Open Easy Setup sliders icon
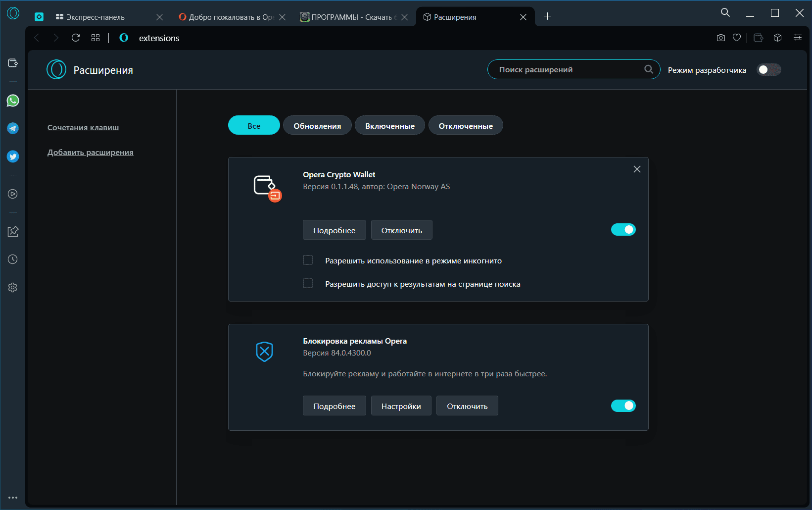 (x=798, y=38)
